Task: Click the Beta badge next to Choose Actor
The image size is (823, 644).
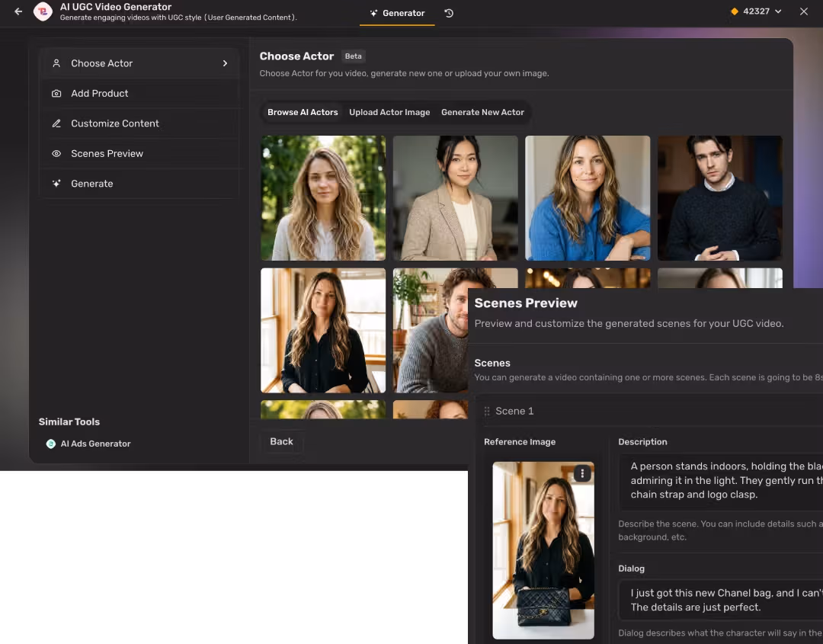Action: pos(354,56)
